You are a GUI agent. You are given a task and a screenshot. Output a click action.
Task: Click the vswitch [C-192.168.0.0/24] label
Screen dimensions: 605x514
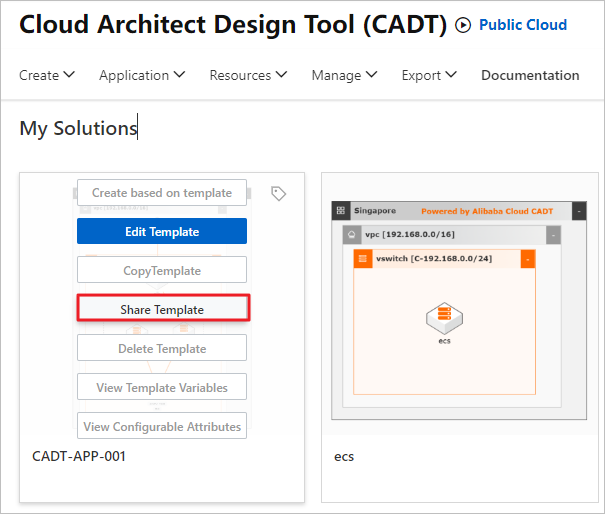click(x=434, y=259)
